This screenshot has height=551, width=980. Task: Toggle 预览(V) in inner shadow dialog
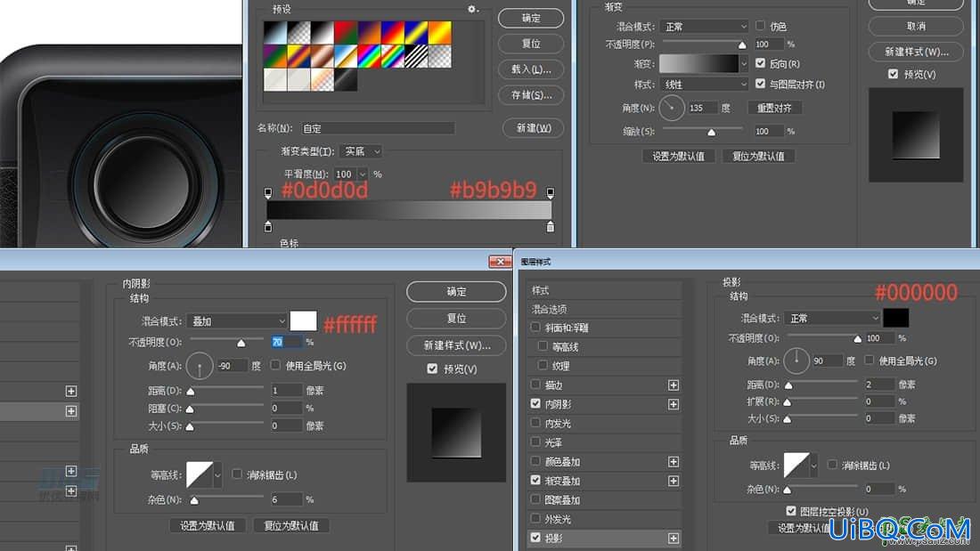(432, 369)
